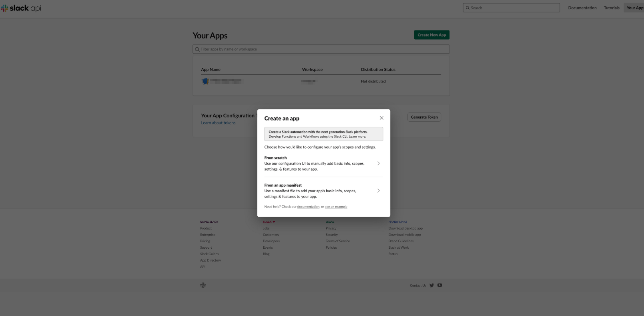The height and width of the screenshot is (316, 644).
Task: Open the footer Terms of Service link
Action: pyautogui.click(x=338, y=241)
